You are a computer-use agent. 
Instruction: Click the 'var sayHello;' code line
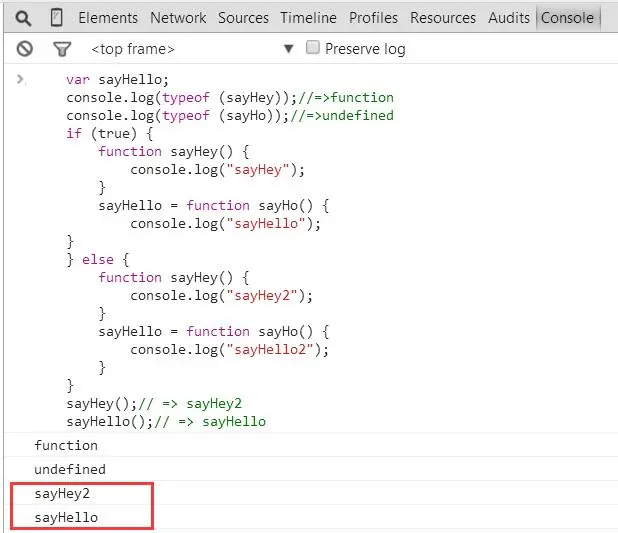117,80
